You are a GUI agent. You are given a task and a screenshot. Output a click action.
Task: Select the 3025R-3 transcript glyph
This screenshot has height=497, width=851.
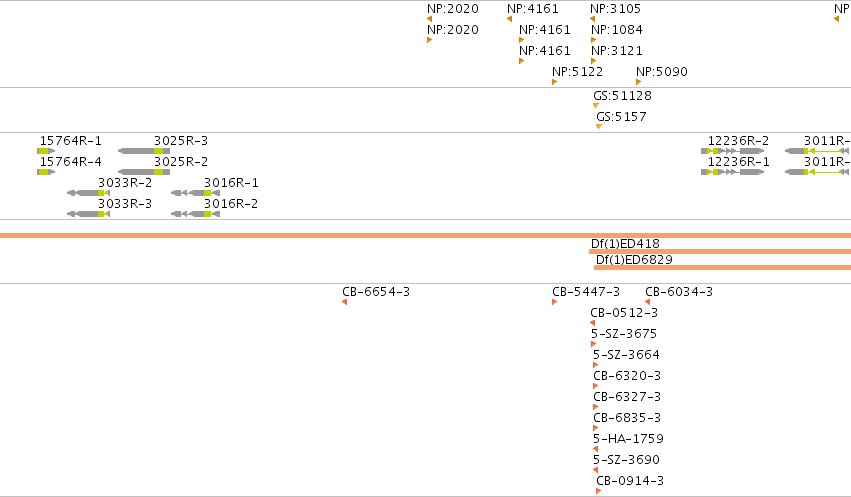pyautogui.click(x=144, y=151)
